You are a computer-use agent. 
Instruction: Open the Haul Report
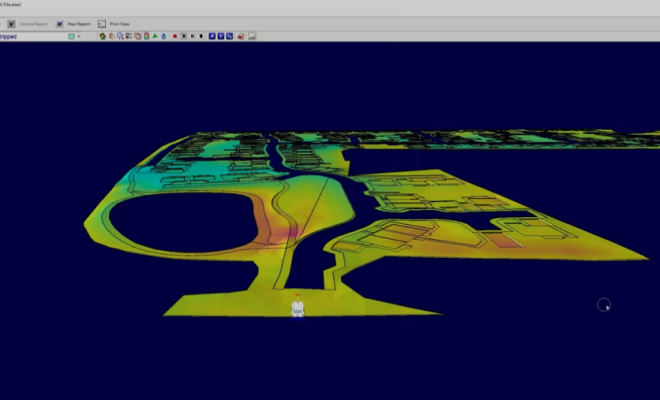79,24
